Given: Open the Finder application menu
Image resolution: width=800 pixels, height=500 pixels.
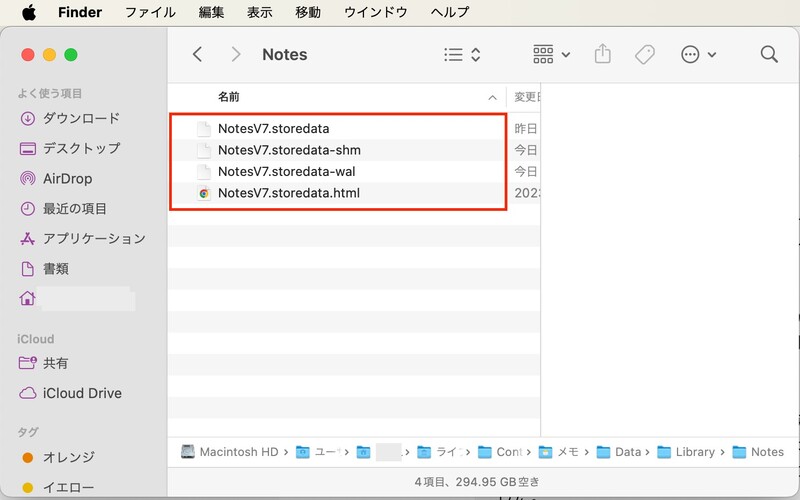Looking at the screenshot, I should pos(80,12).
